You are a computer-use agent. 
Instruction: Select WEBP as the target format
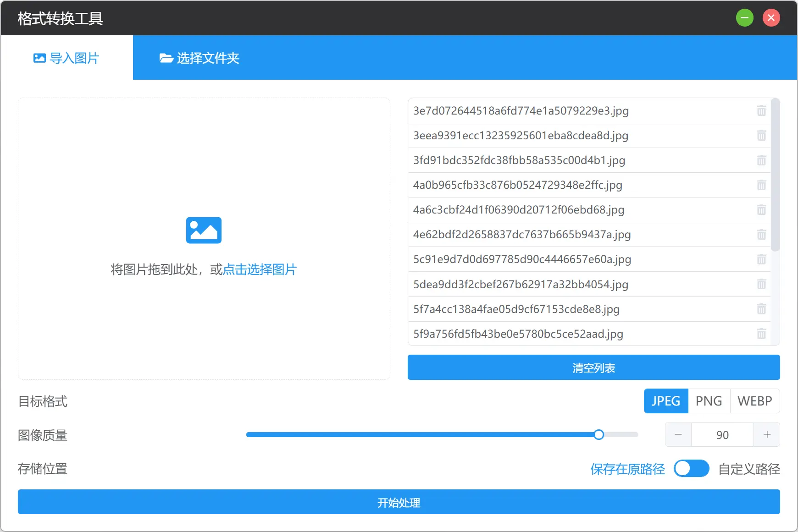coord(754,401)
